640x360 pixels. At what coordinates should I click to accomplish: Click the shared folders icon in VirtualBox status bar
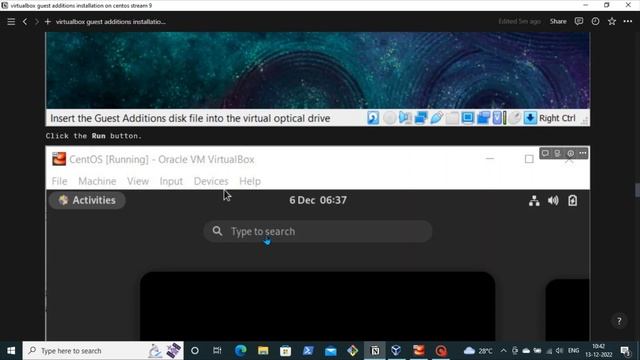[x=452, y=118]
